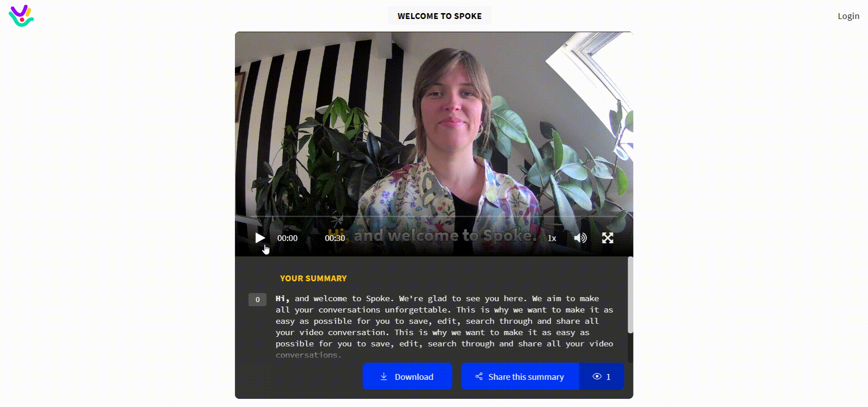Image resolution: width=868 pixels, height=407 pixels.
Task: Download the summary
Action: click(x=407, y=376)
